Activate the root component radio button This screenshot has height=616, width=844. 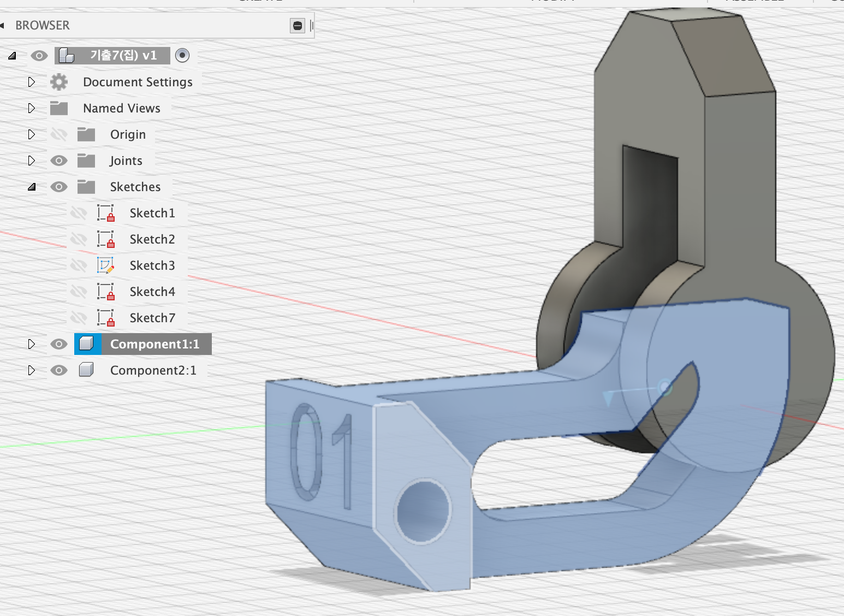click(182, 55)
